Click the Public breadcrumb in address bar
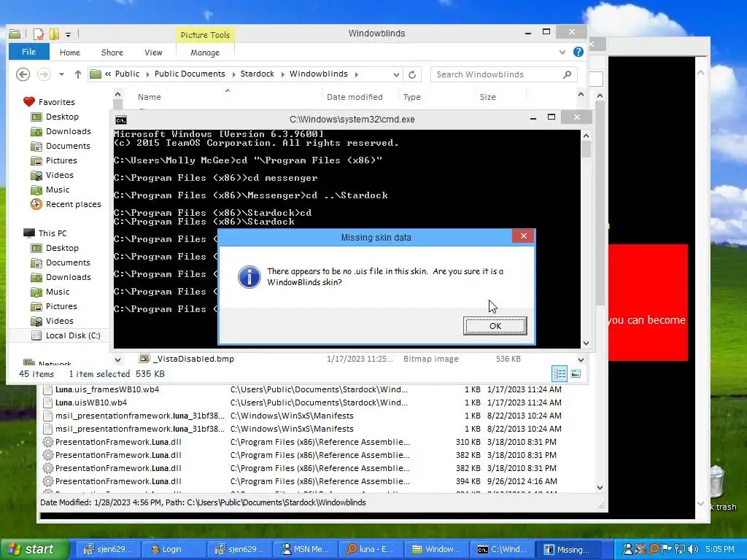The height and width of the screenshot is (560, 747). (x=127, y=74)
